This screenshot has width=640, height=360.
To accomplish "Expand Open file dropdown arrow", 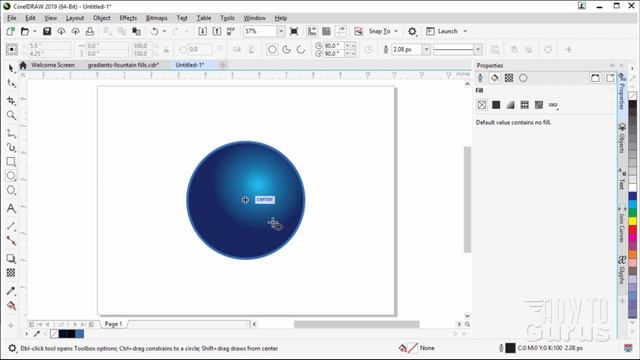I will pyautogui.click(x=35, y=31).
